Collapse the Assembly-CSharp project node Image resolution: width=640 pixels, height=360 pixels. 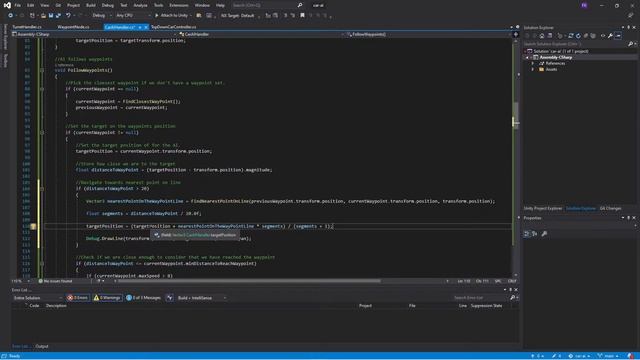(527, 58)
